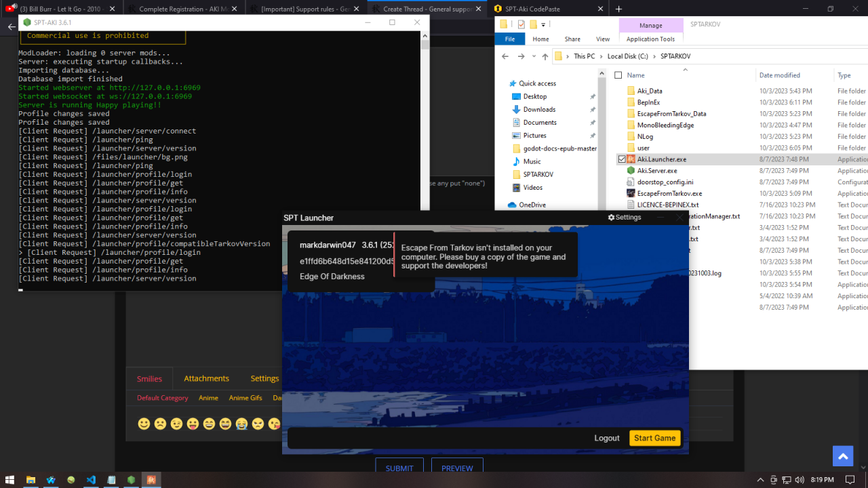Screen dimensions: 868x488
Task: Expand chevron before This PC in address bar
Action: click(x=568, y=56)
